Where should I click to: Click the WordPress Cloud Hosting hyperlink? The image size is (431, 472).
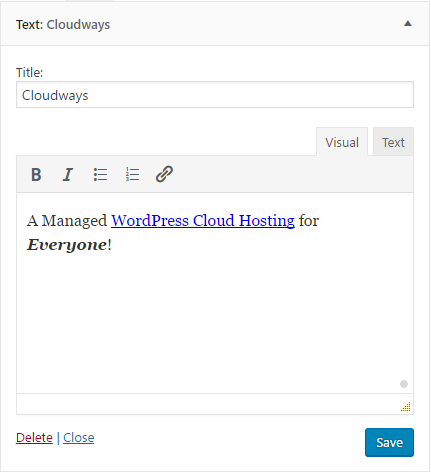(203, 221)
